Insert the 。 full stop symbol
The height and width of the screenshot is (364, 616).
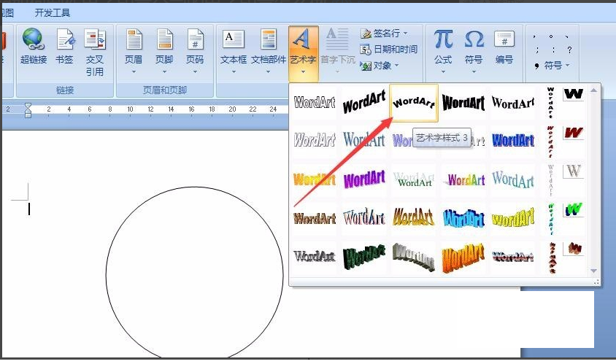click(552, 36)
